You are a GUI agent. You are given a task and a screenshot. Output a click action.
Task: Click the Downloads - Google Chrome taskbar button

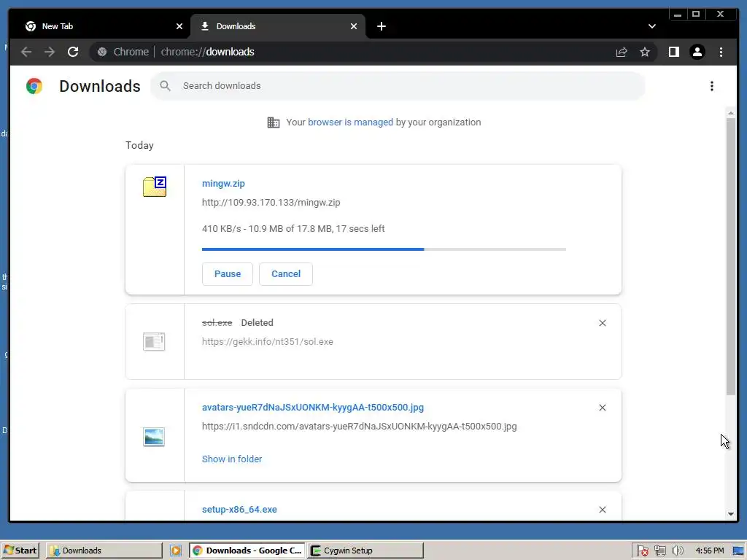(x=247, y=551)
